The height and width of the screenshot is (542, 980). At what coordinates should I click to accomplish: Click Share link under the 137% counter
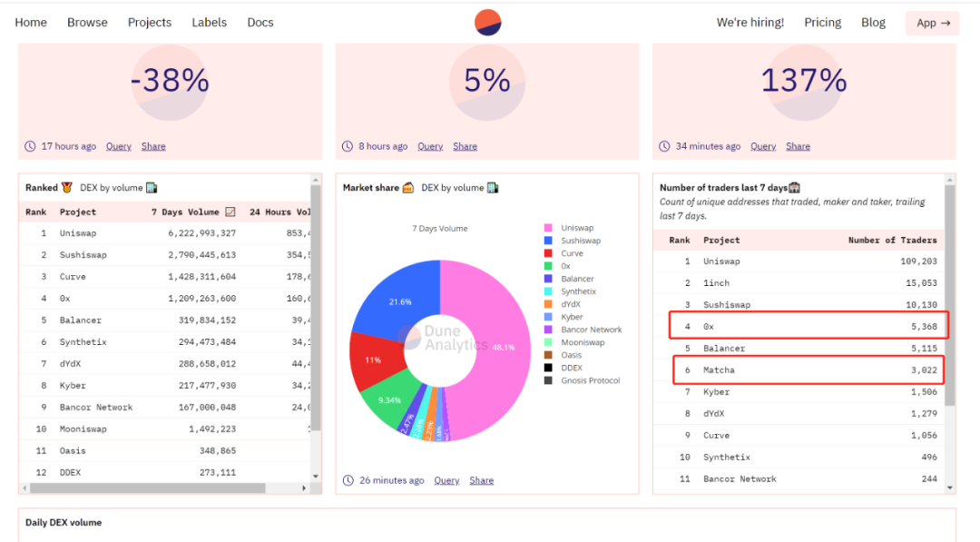pos(799,146)
